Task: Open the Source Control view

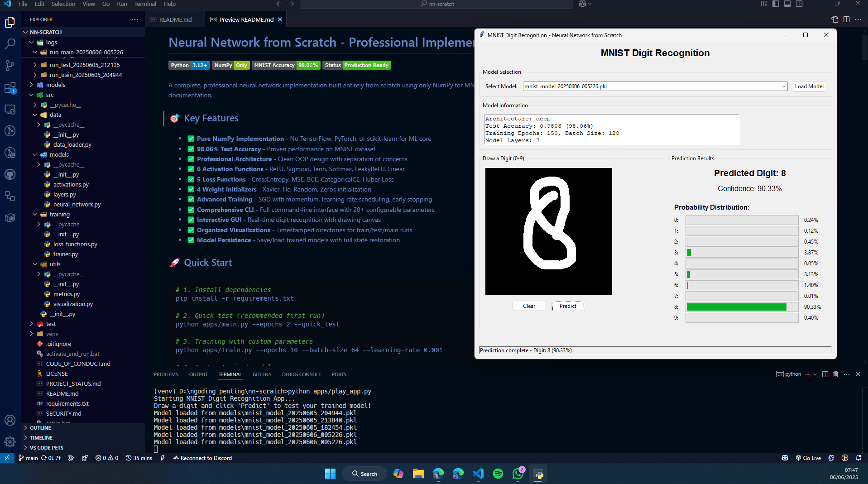Action: point(10,66)
